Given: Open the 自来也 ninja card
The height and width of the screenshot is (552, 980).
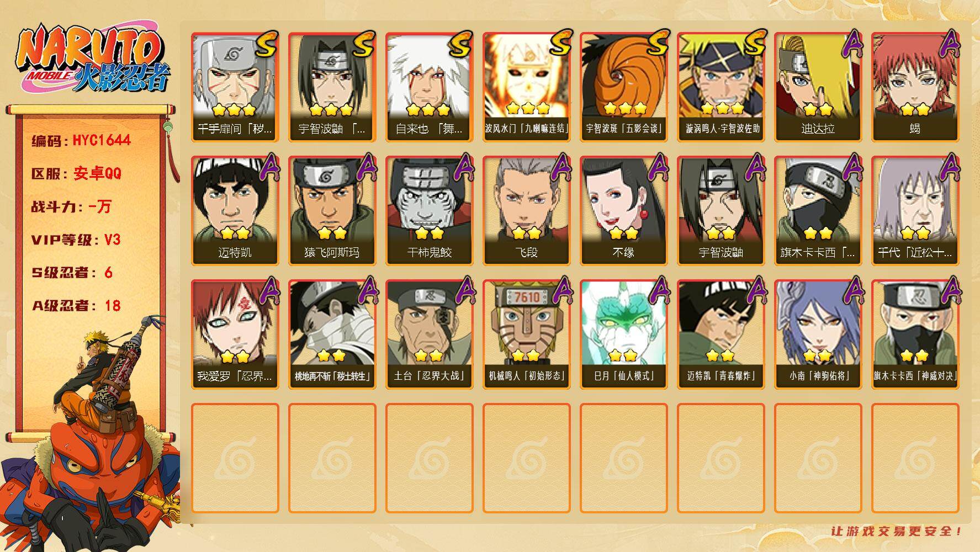Looking at the screenshot, I should [429, 87].
